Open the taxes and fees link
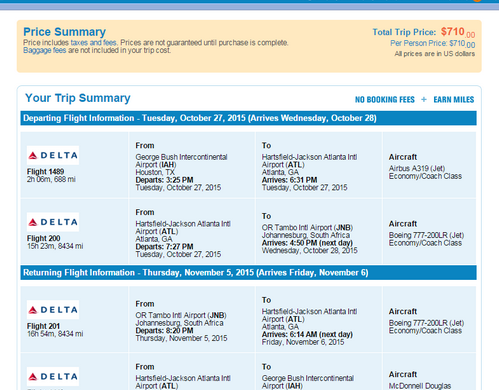 click(93, 43)
